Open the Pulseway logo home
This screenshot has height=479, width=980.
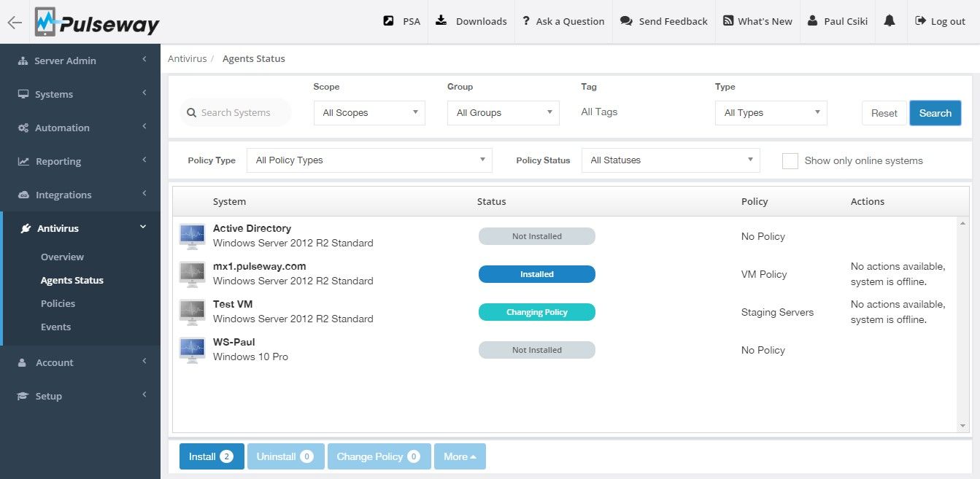point(97,23)
